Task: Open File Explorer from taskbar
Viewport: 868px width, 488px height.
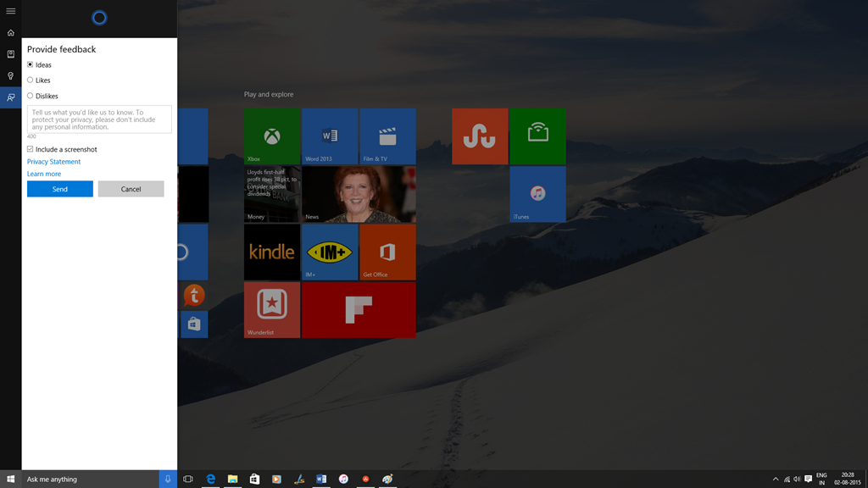Action: (x=232, y=480)
